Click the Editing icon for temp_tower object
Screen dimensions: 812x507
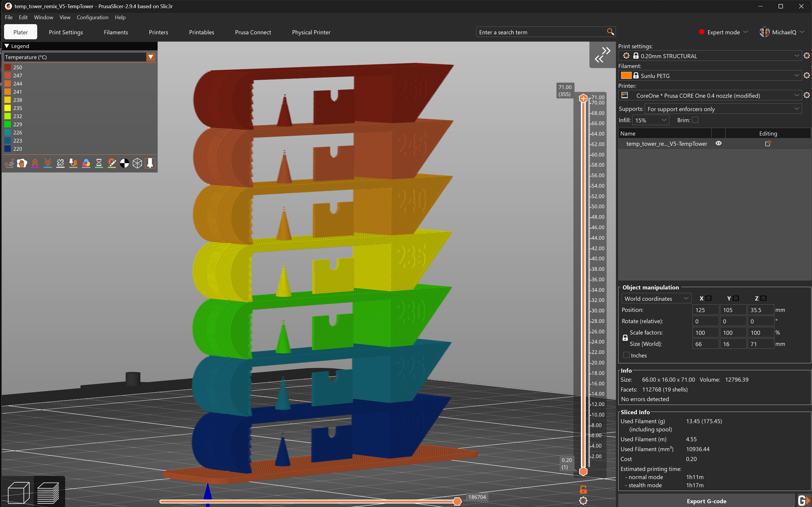768,143
